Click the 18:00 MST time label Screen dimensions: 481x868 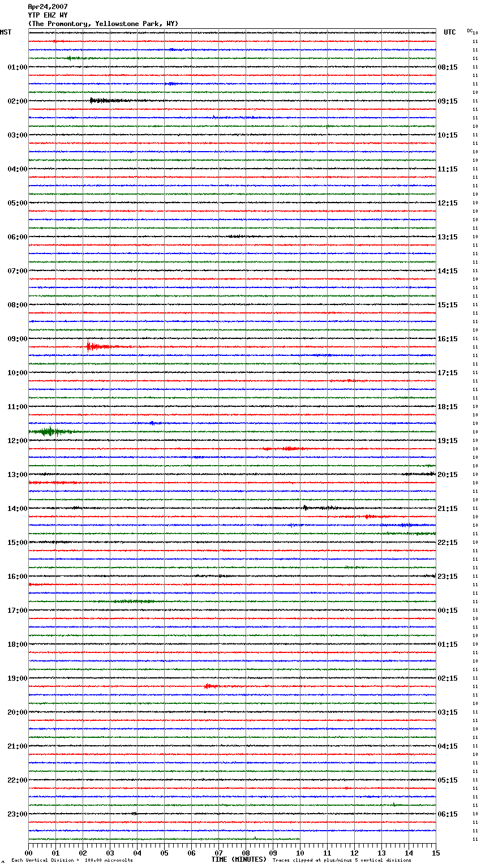(x=17, y=644)
